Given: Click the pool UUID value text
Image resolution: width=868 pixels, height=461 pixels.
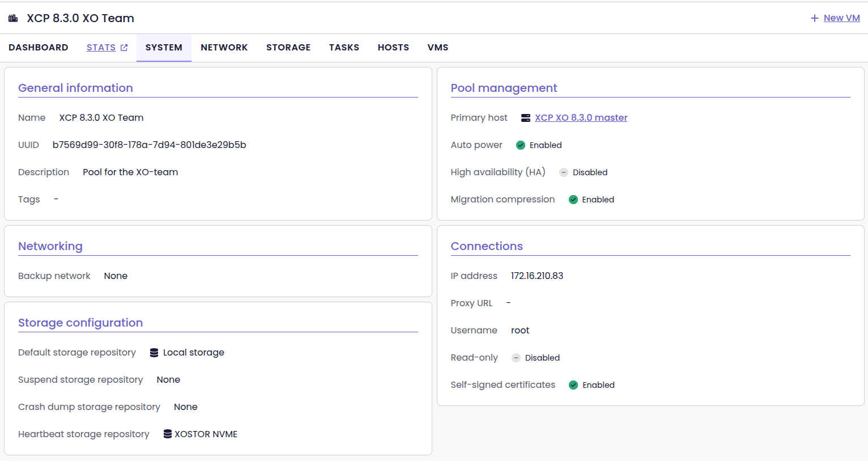Looking at the screenshot, I should coord(149,145).
